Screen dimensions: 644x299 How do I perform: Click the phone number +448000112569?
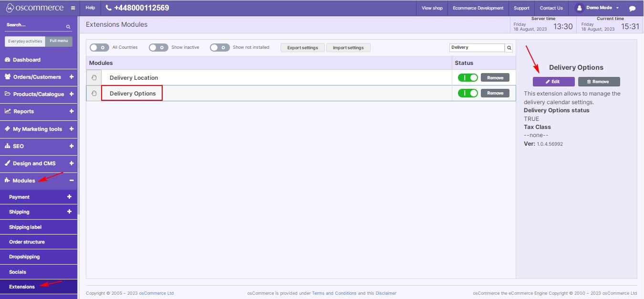137,8
